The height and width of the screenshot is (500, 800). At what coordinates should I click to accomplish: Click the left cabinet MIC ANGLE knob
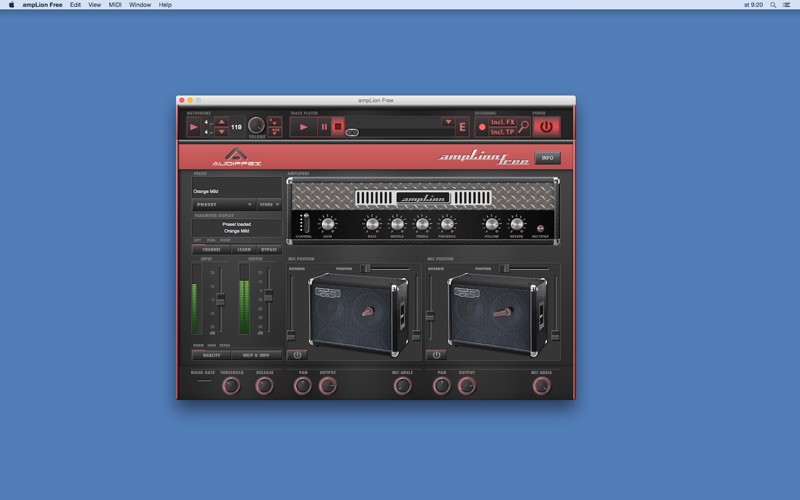(x=403, y=386)
